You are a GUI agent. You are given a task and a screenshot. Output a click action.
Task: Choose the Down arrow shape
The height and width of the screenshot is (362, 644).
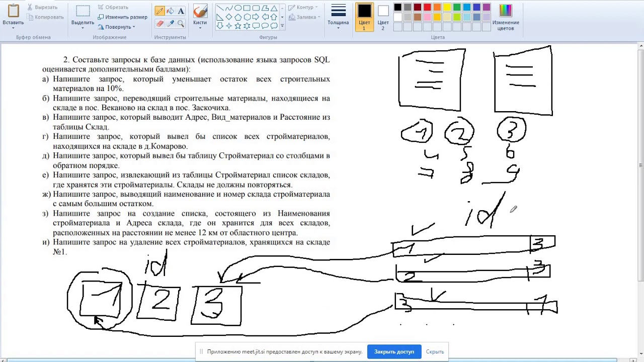click(220, 26)
